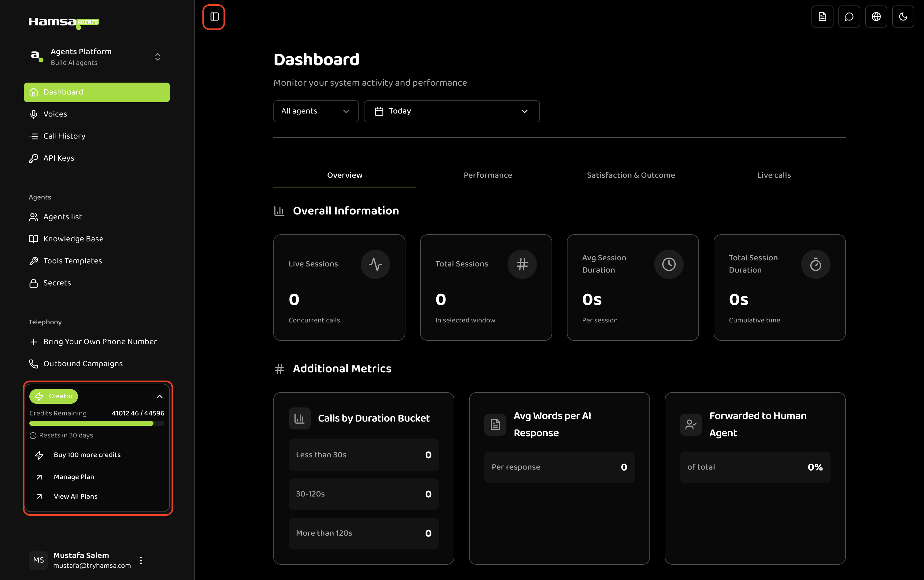Click the globe language icon
This screenshot has width=924, height=580.
[x=877, y=17]
